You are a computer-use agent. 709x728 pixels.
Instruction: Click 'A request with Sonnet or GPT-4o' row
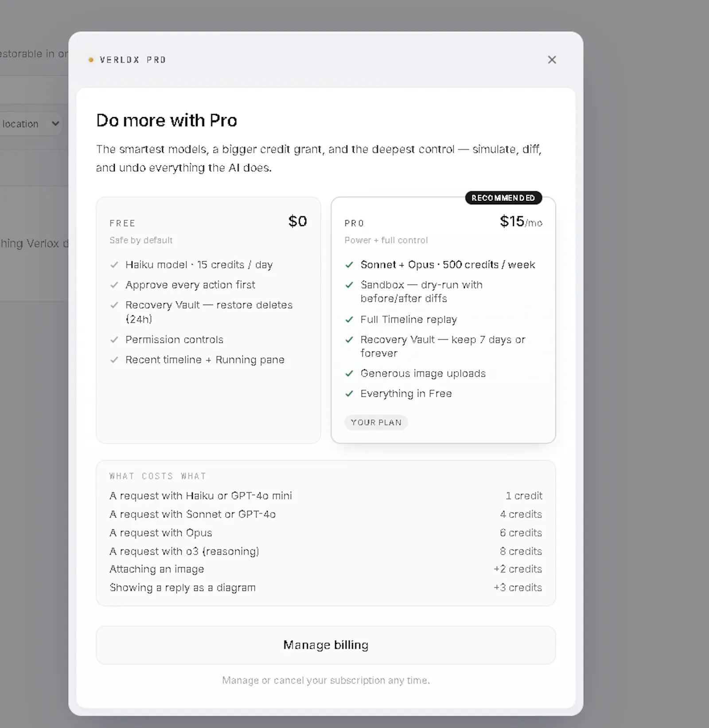(x=326, y=514)
